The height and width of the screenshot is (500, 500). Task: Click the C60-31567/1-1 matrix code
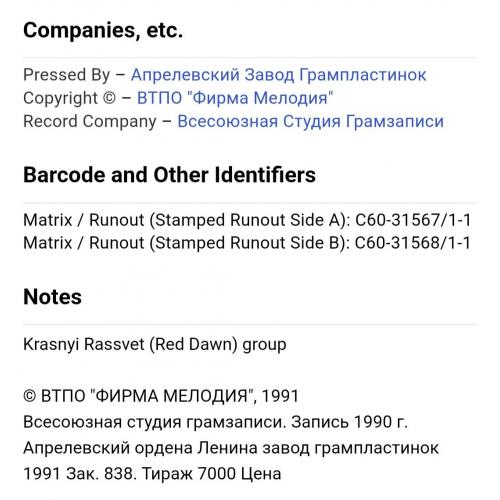(x=413, y=220)
